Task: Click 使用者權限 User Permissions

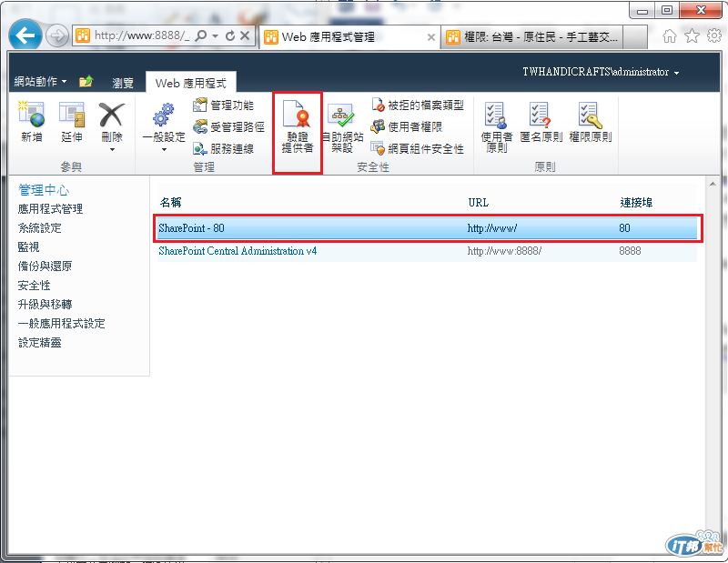Action: tap(406, 126)
